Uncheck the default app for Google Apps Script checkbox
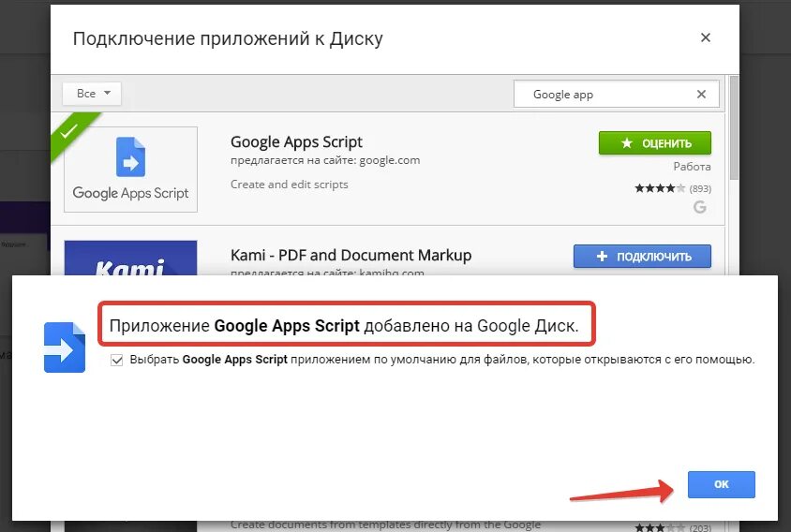791x532 pixels. coord(116,360)
